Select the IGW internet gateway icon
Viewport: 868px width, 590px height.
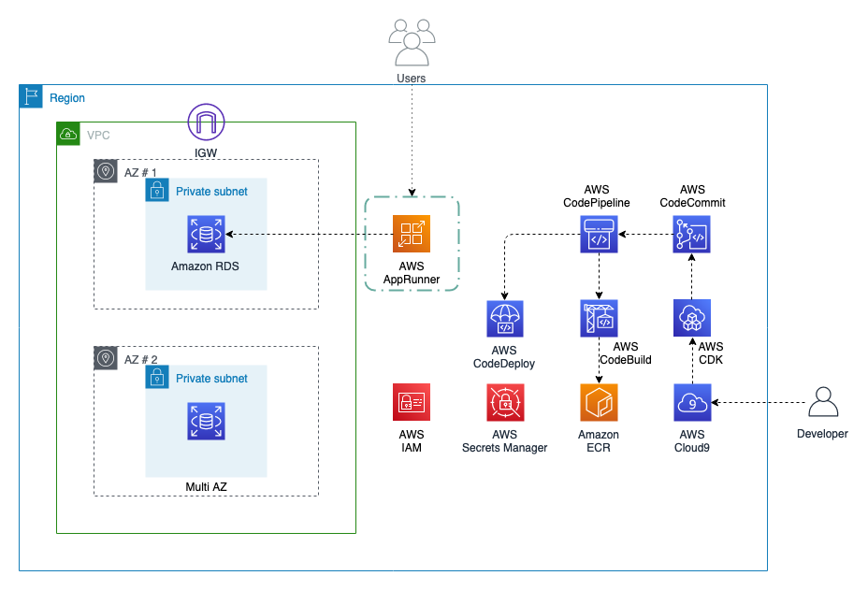(206, 122)
